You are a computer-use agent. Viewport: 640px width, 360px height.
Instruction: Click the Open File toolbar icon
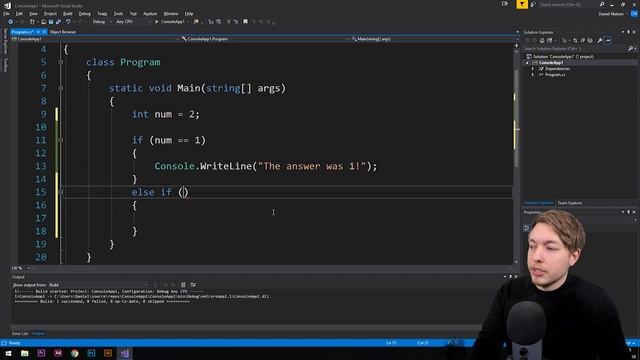tap(43, 22)
